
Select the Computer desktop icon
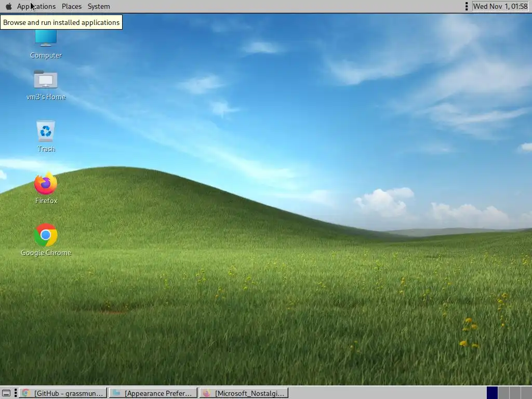pyautogui.click(x=46, y=38)
